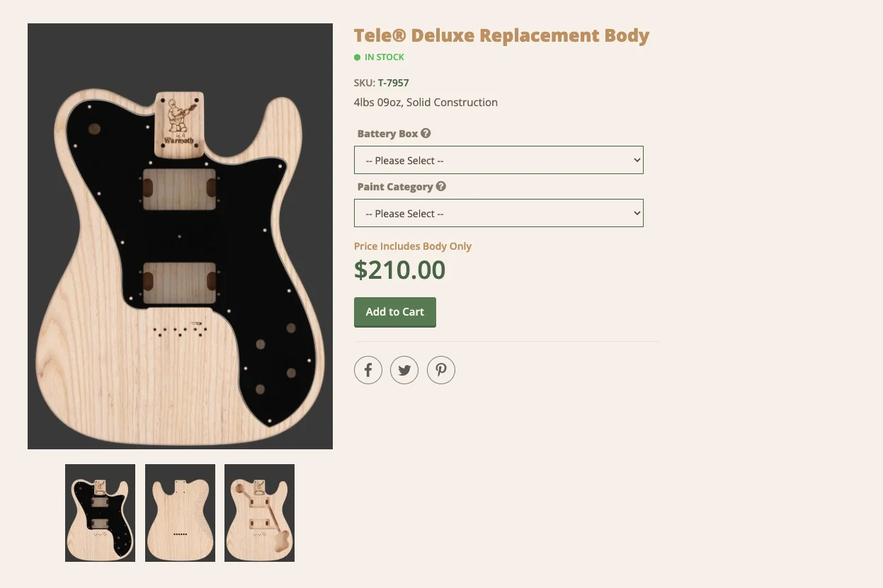Viewport: 883px width, 588px height.
Task: Add the Tele body to cart
Action: 394,312
